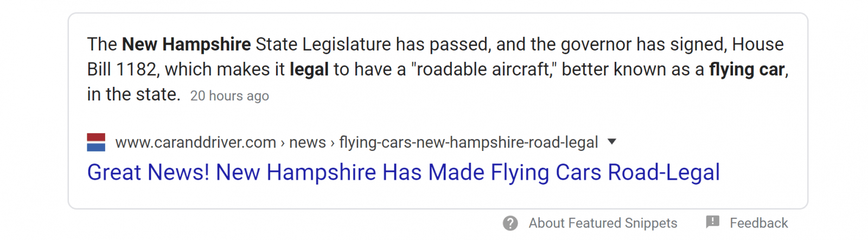Click the www.caranddriver.com domain text
Viewport: 868px width, 240px height.
pos(196,142)
